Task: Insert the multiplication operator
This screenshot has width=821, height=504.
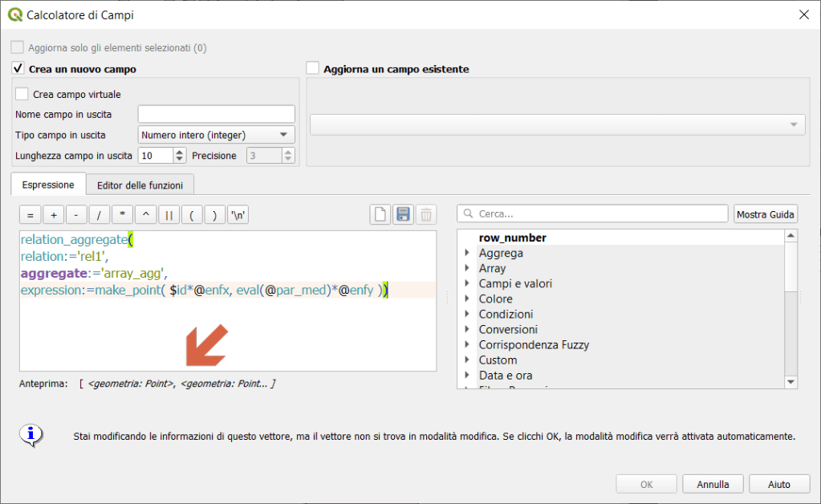Action: coord(123,215)
